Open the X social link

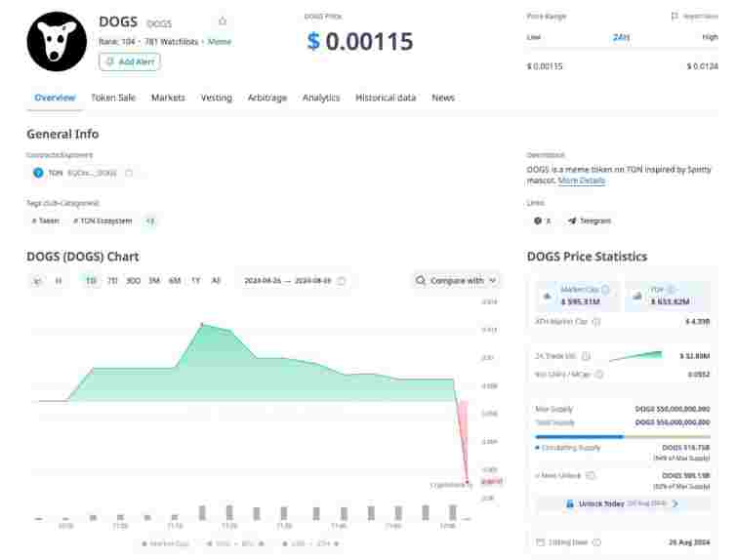point(542,220)
